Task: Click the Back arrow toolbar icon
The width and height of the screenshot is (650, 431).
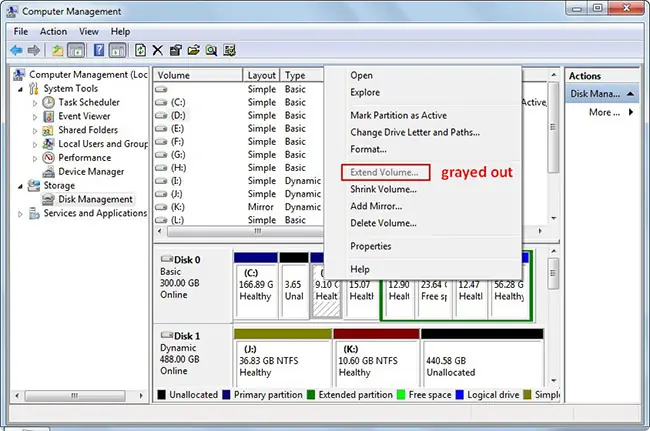Action: point(16,51)
